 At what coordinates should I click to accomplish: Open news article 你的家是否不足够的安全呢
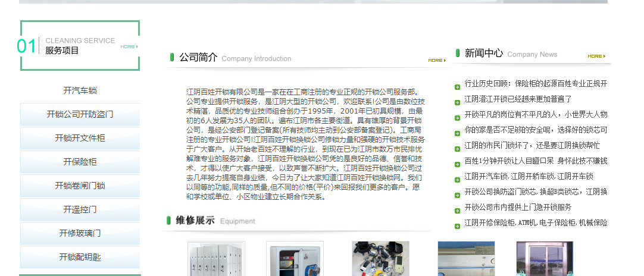coord(536,130)
